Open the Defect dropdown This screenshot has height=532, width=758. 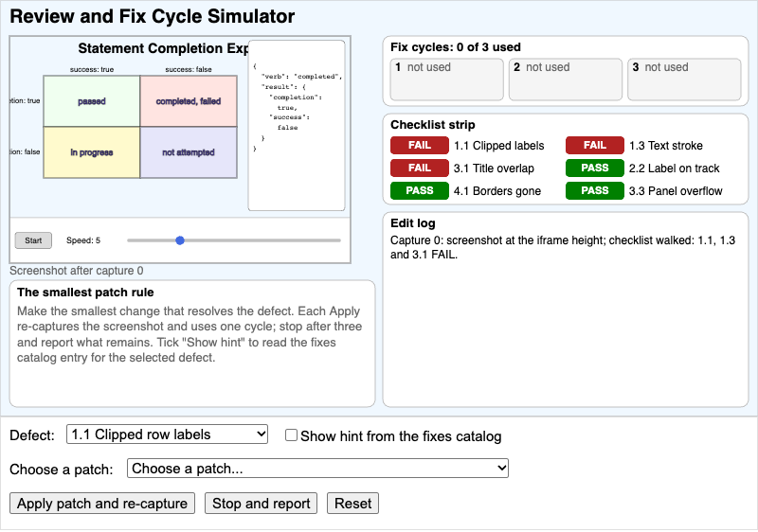(x=167, y=434)
